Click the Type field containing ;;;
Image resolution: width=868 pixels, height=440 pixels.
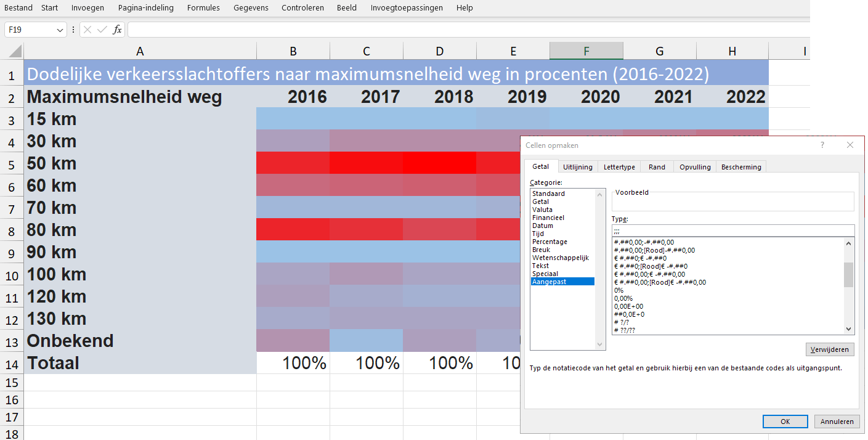pyautogui.click(x=733, y=230)
